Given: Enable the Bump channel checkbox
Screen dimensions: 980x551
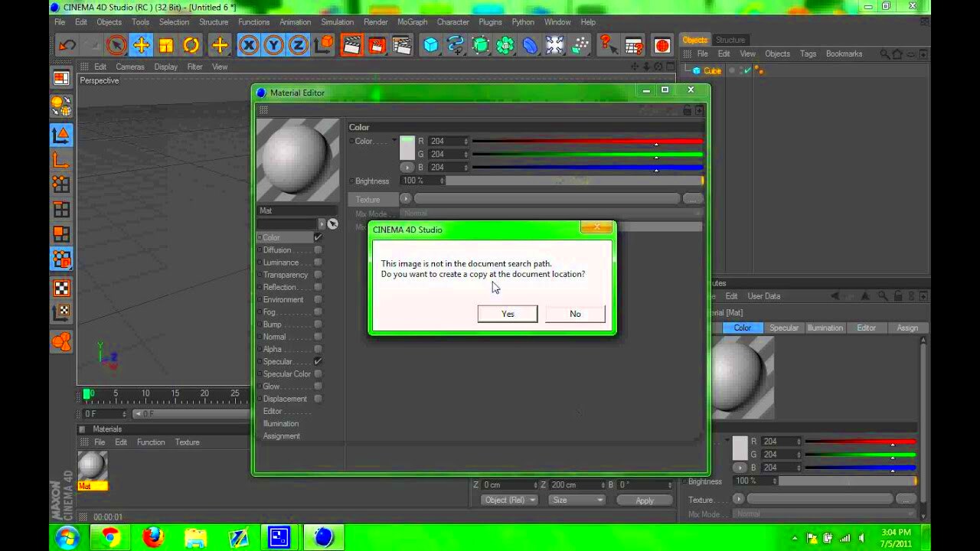Looking at the screenshot, I should pos(318,324).
